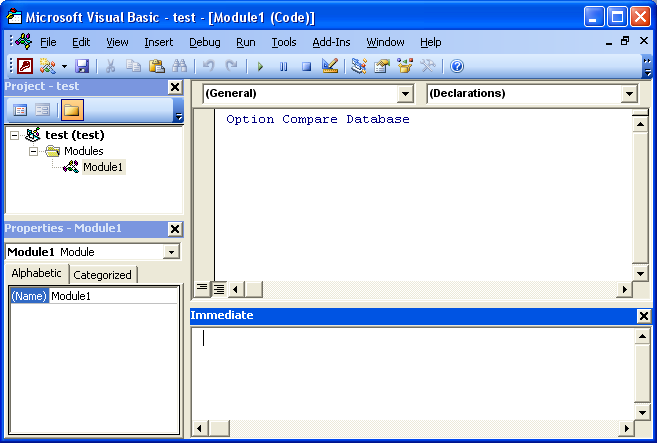Click the Visual Basic Help question icon
The image size is (657, 443).
coord(457,66)
